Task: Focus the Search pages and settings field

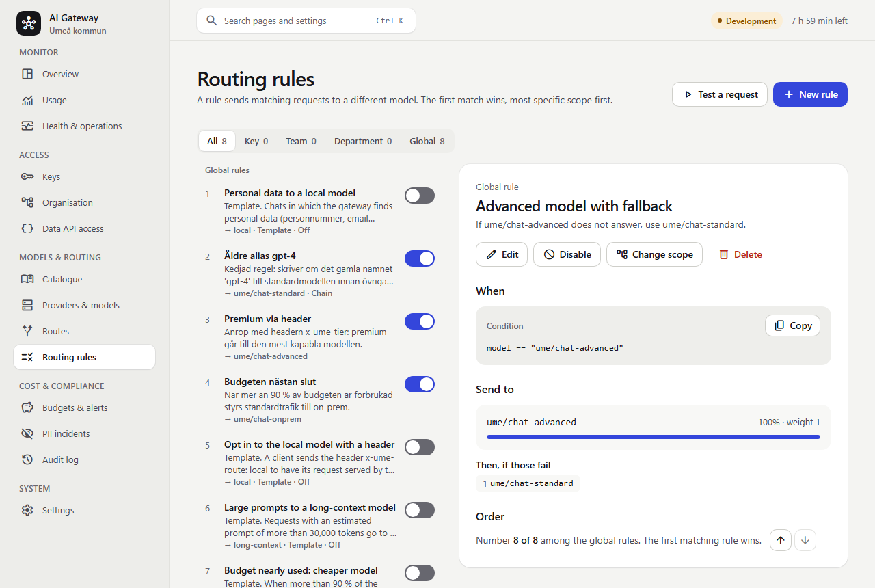Action: 306,21
